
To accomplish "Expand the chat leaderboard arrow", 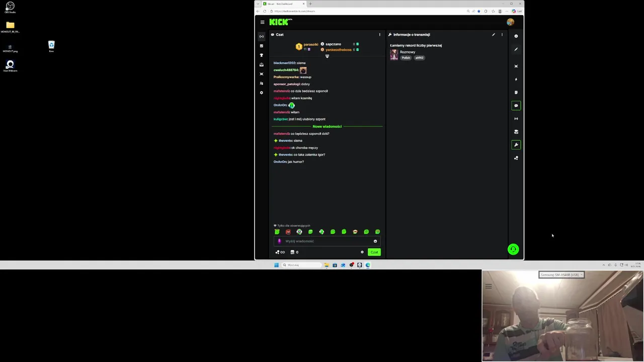I will point(327,56).
